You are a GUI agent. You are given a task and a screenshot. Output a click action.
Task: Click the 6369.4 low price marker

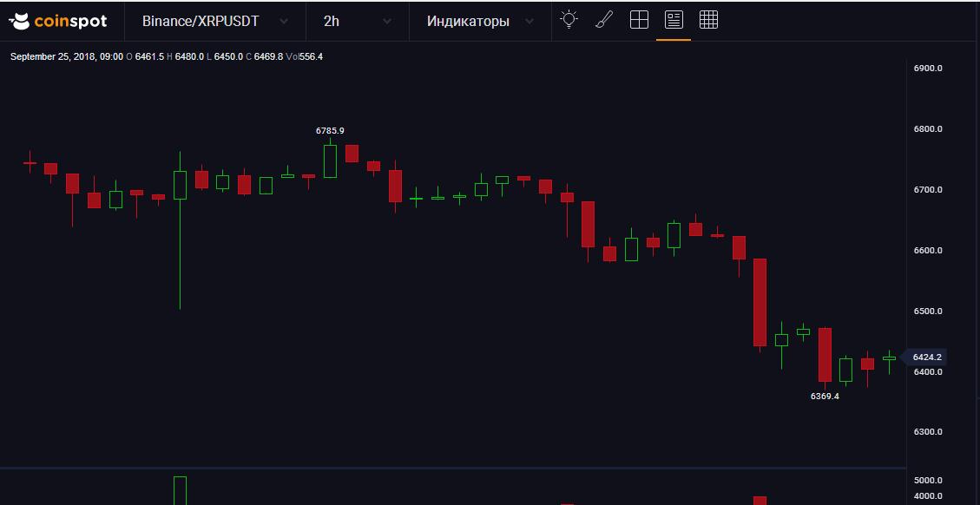click(x=825, y=396)
